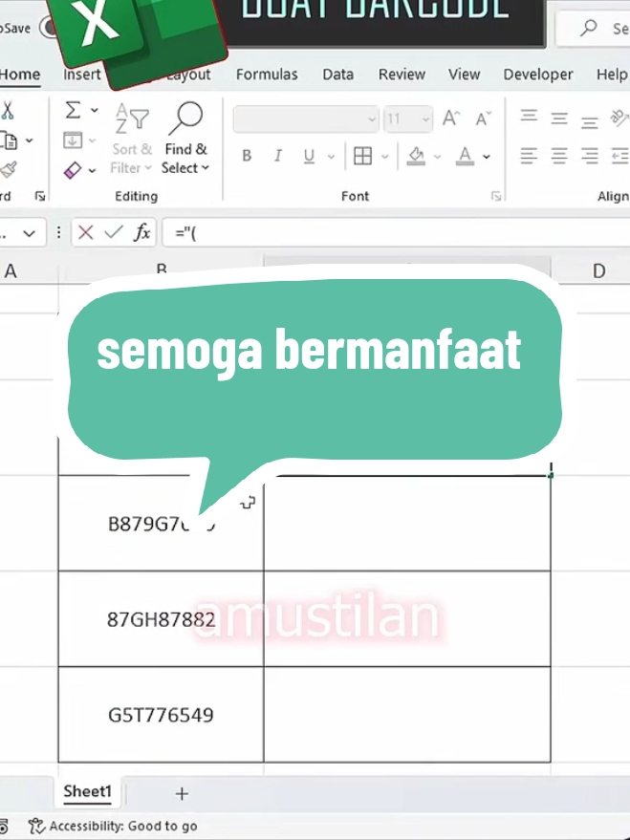Open the AutoSum dropdown arrow
Image resolution: width=630 pixels, height=840 pixels.
click(x=95, y=110)
